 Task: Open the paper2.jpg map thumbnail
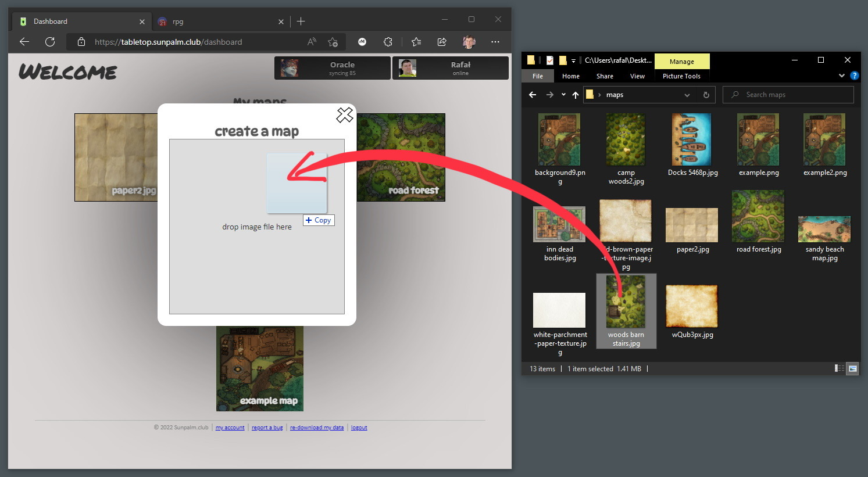116,157
